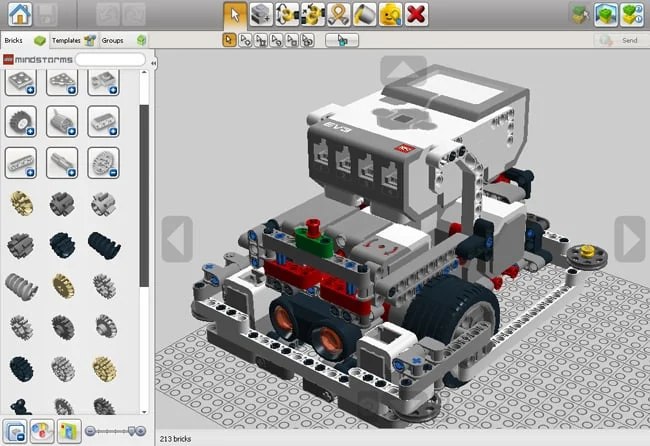Screen dimensions: 650x446
Task: Click the zoom-in icon of the thumbnail slider
Action: point(141,431)
